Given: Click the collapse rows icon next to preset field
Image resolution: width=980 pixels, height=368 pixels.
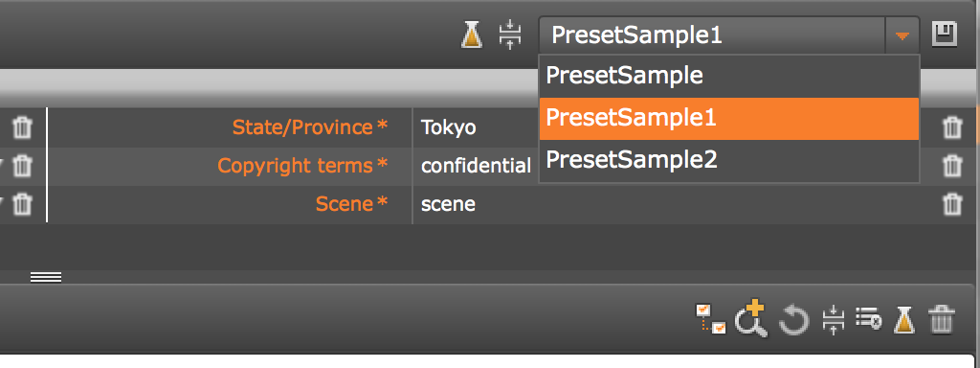Looking at the screenshot, I should (x=510, y=35).
